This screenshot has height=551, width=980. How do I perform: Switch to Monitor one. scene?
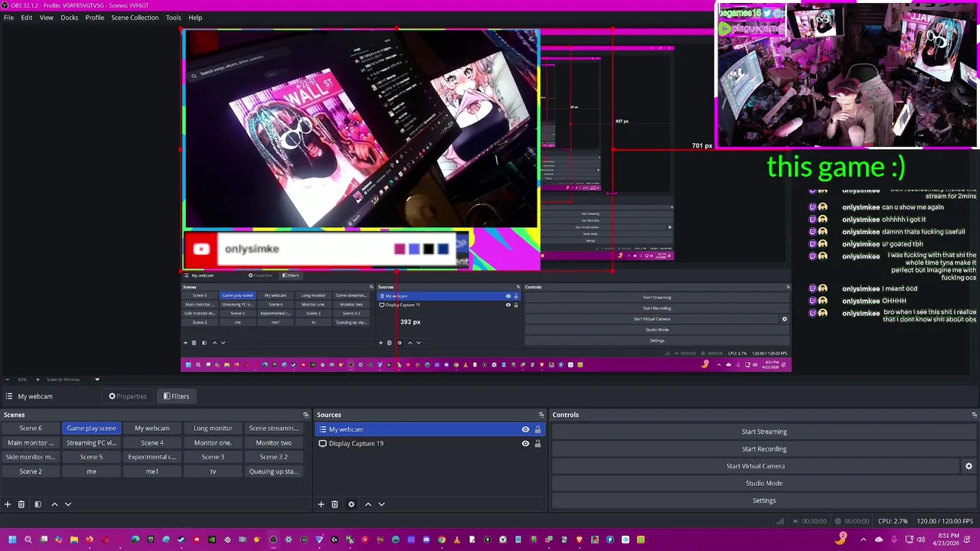(213, 443)
